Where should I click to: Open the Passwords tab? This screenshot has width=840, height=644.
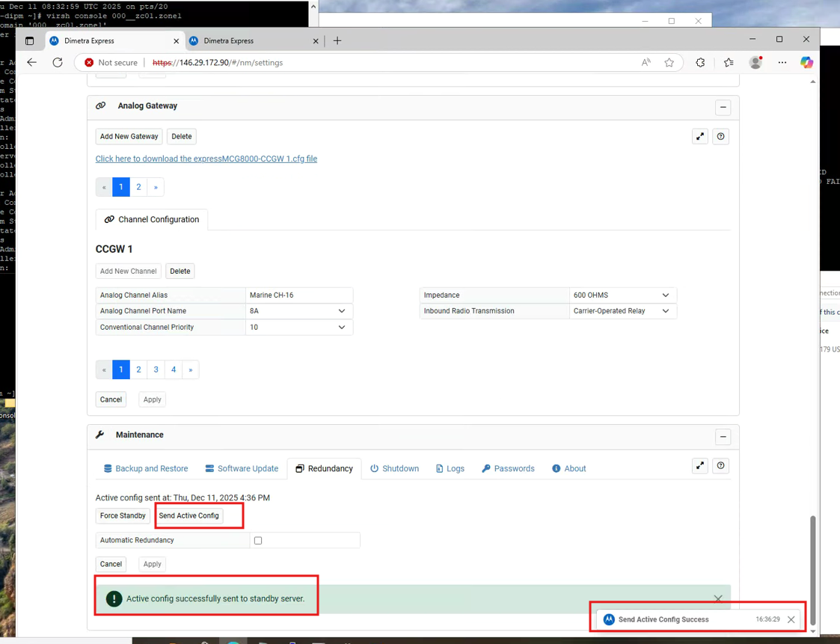click(x=508, y=469)
